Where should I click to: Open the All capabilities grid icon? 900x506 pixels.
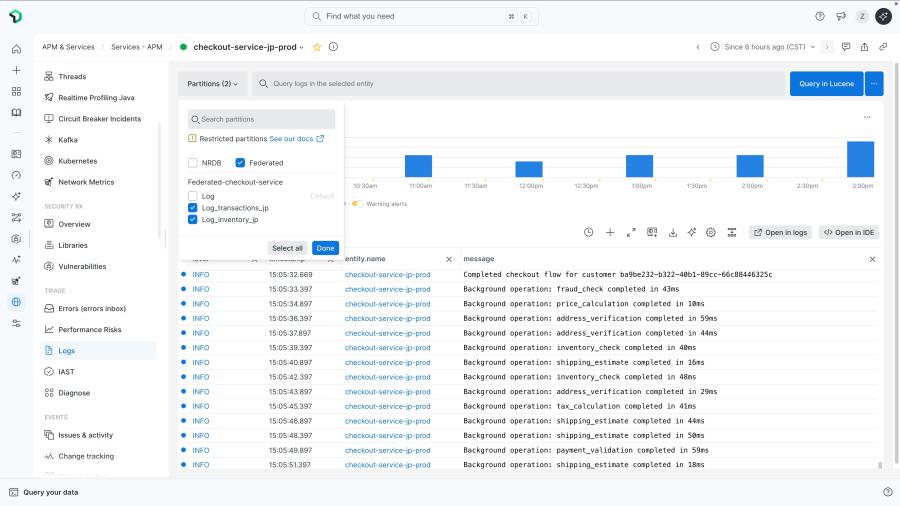click(16, 91)
